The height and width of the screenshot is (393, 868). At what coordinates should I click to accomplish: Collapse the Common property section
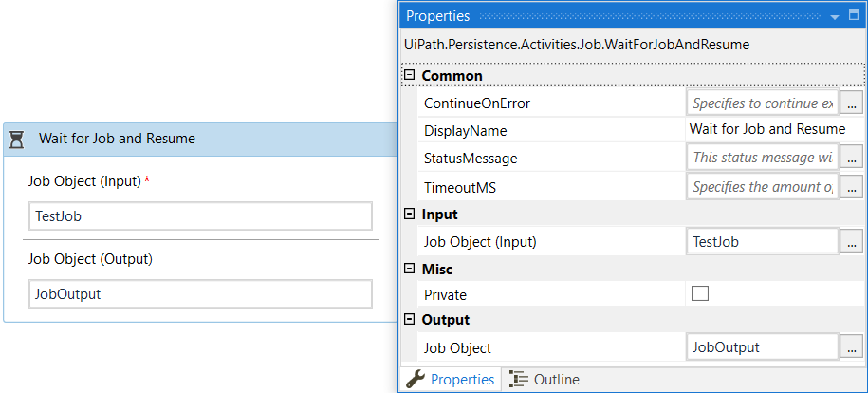pyautogui.click(x=409, y=75)
